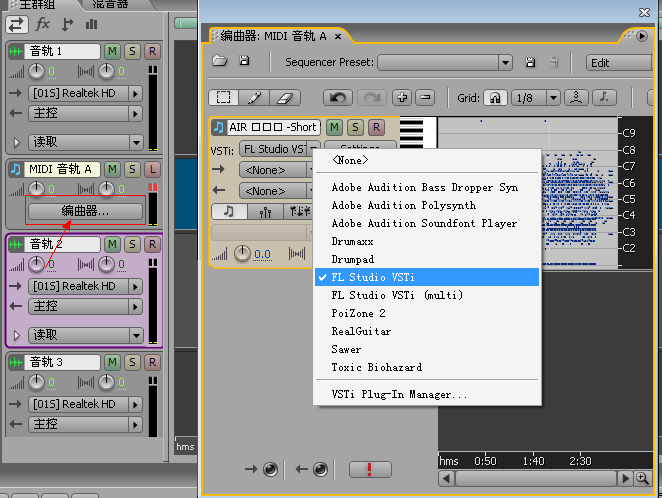Mute 音轨 1
Screen dimensions: 662x498
(x=112, y=51)
